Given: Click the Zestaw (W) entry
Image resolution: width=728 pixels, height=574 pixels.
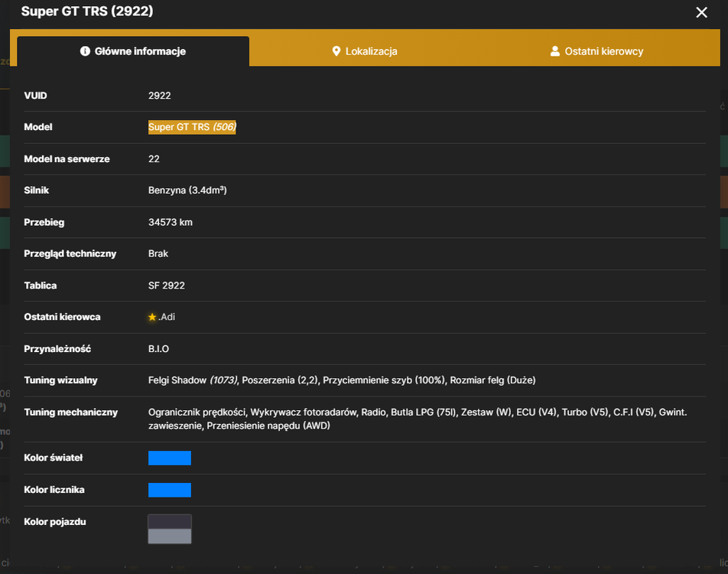Looking at the screenshot, I should click(486, 413).
